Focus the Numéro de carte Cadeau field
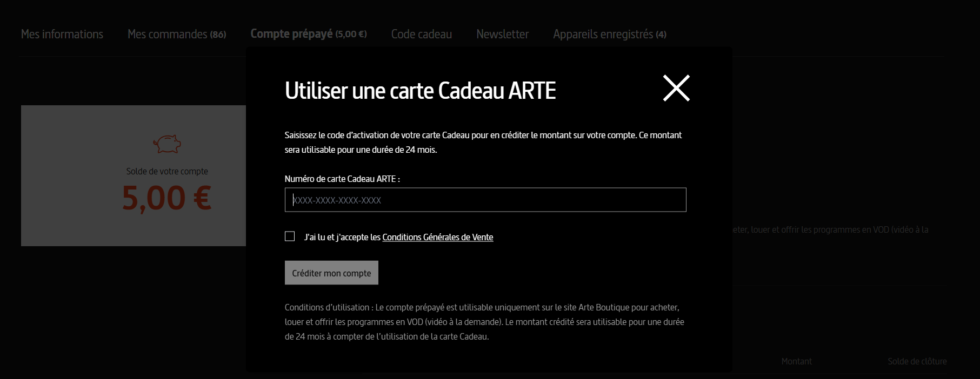980x379 pixels. [485, 200]
